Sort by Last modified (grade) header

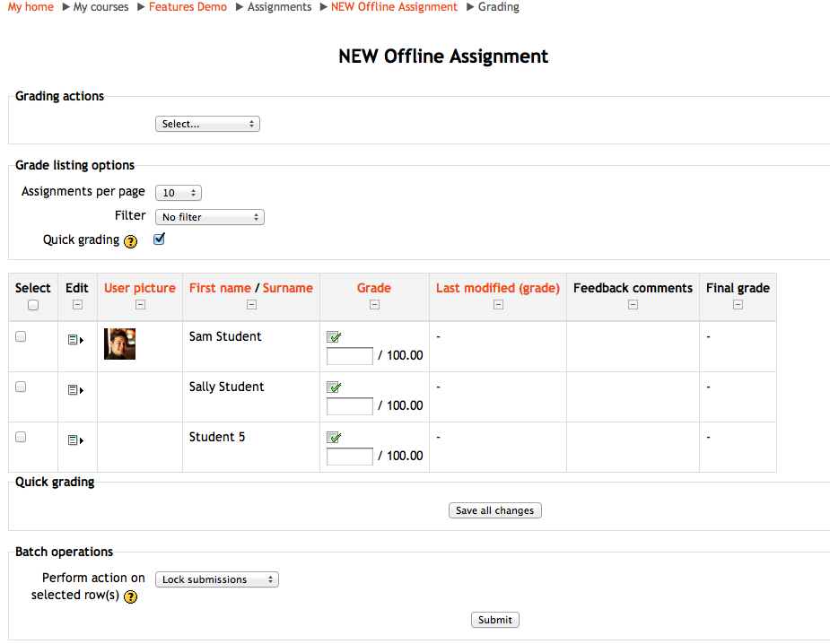click(x=498, y=288)
